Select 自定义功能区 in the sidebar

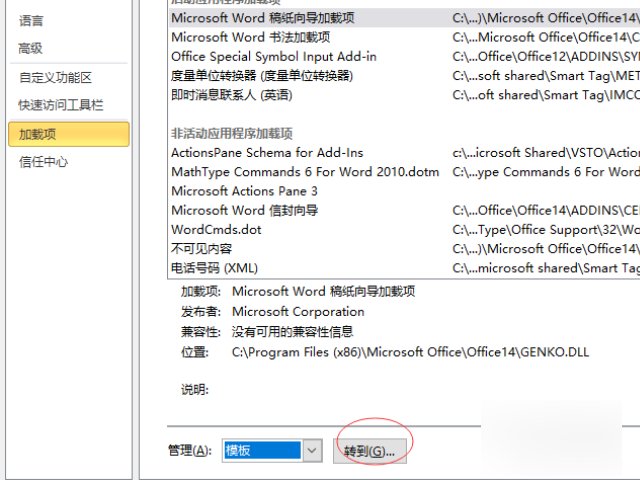click(56, 77)
